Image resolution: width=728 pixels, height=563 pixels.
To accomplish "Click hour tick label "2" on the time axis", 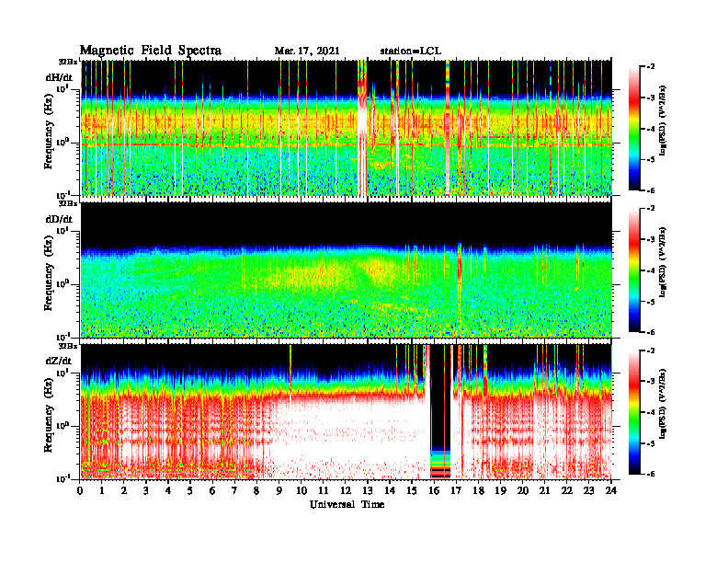I will pos(124,491).
